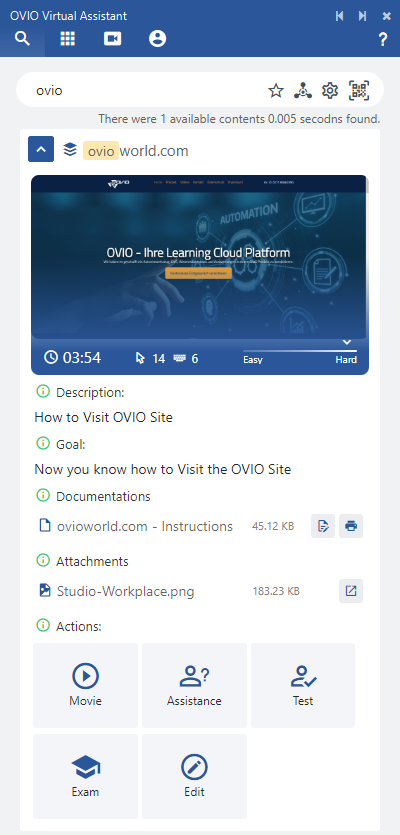
Task: Click the search input field containing ovio
Action: (x=149, y=91)
